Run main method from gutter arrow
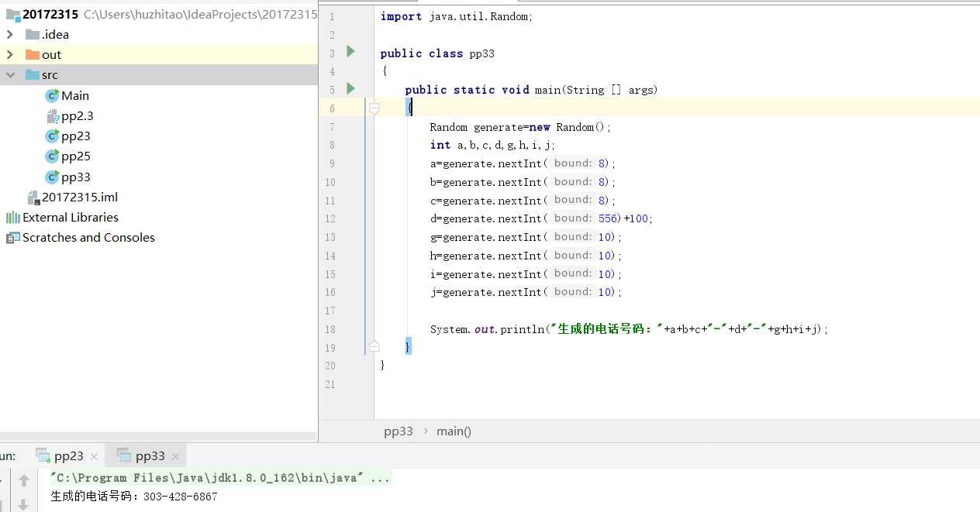980x512 pixels. [350, 88]
